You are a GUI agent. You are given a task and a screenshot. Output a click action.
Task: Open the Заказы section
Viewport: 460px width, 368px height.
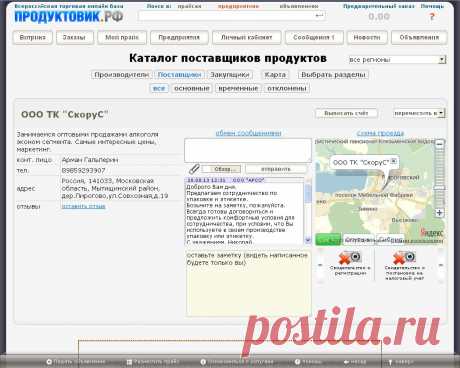(x=74, y=37)
